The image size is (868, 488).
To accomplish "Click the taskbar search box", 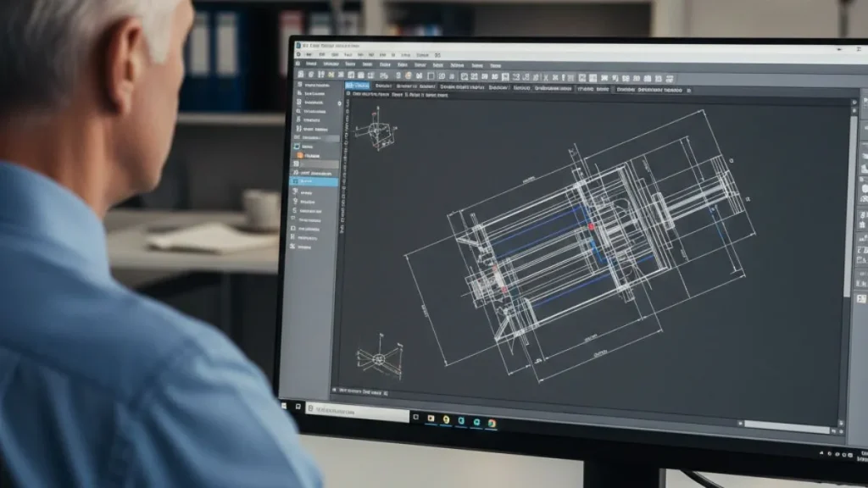I will pyautogui.click(x=357, y=411).
